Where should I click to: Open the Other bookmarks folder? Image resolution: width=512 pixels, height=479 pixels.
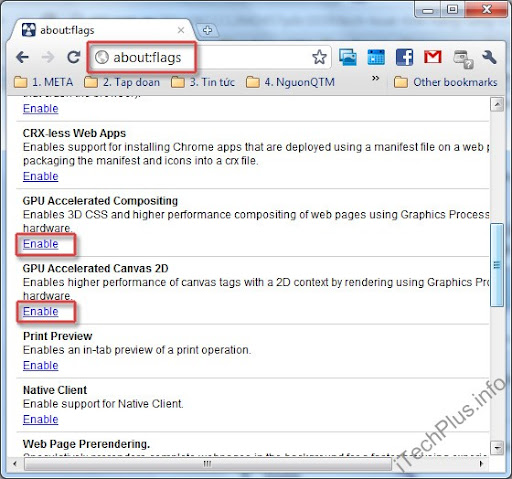(x=445, y=82)
